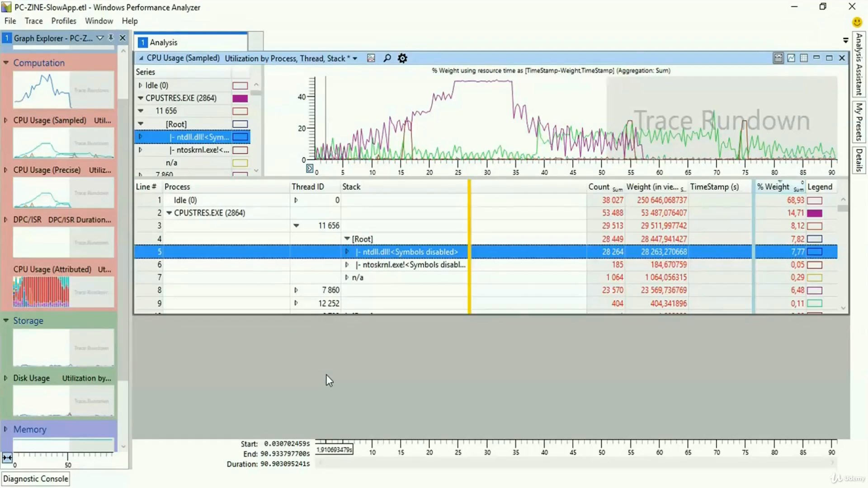Open the My Presets side panel

tap(859, 122)
